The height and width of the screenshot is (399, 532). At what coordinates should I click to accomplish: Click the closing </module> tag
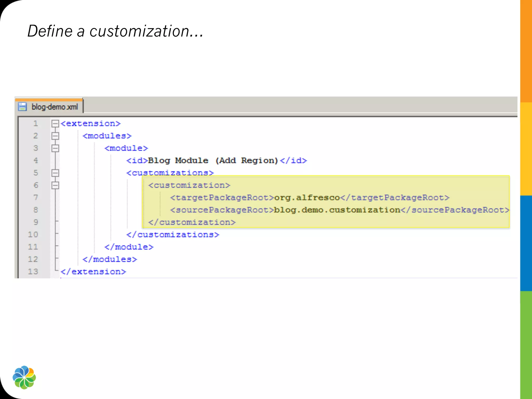pos(129,247)
